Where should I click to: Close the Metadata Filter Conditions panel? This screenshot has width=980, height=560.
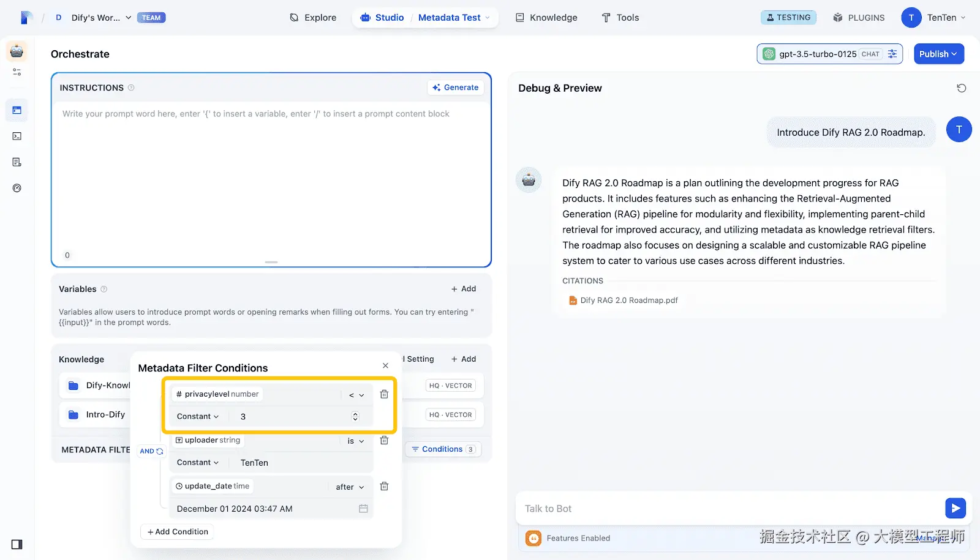tap(385, 366)
